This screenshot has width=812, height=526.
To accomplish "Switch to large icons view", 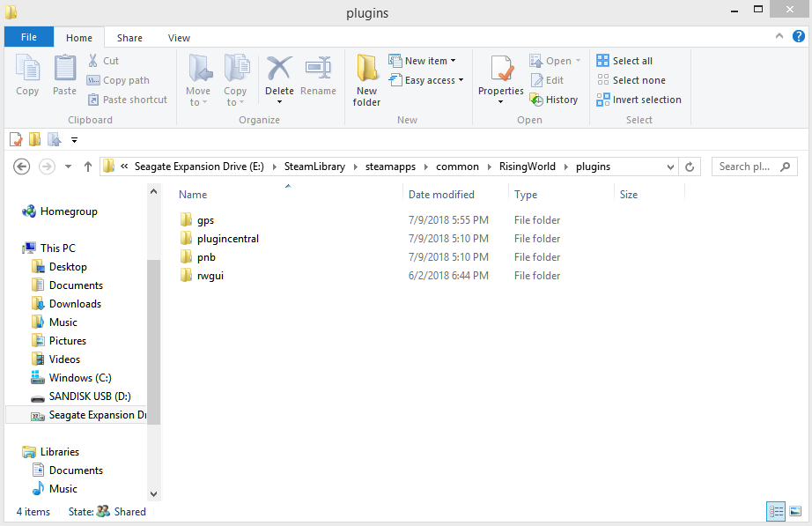I will 795,511.
